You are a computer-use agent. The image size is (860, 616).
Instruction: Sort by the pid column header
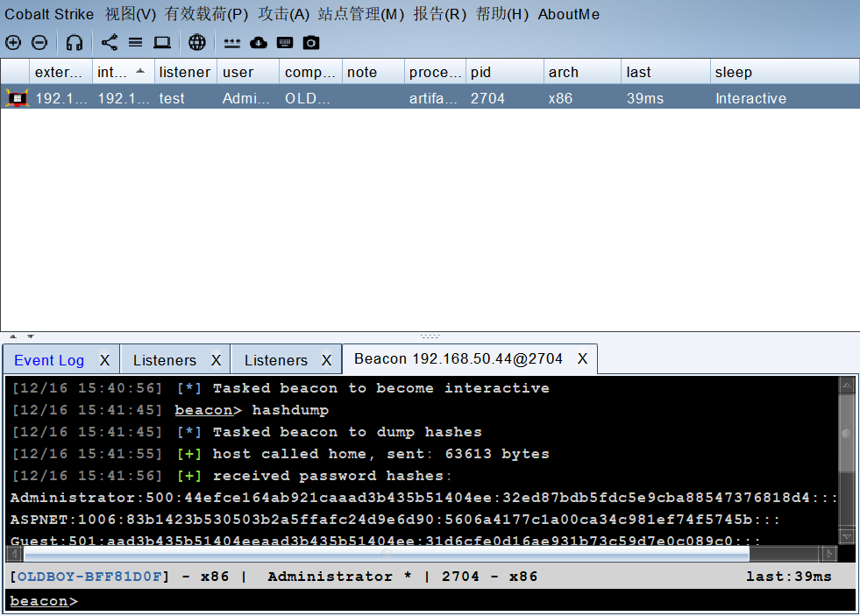[x=505, y=72]
